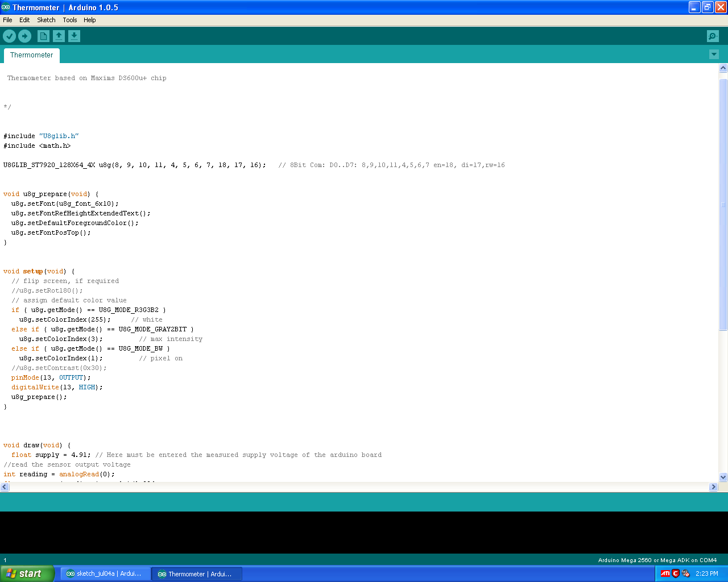Click the analogRead(0) line
The height and width of the screenshot is (582, 728).
(x=59, y=475)
